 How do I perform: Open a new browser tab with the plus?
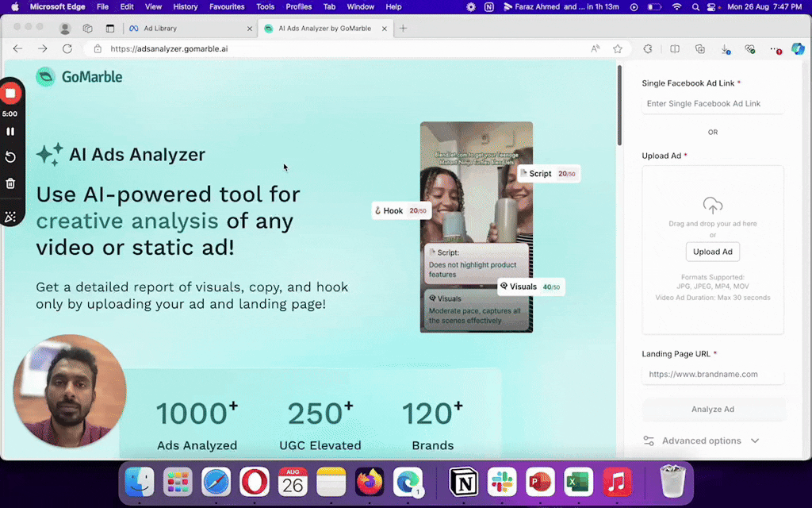[403, 29]
